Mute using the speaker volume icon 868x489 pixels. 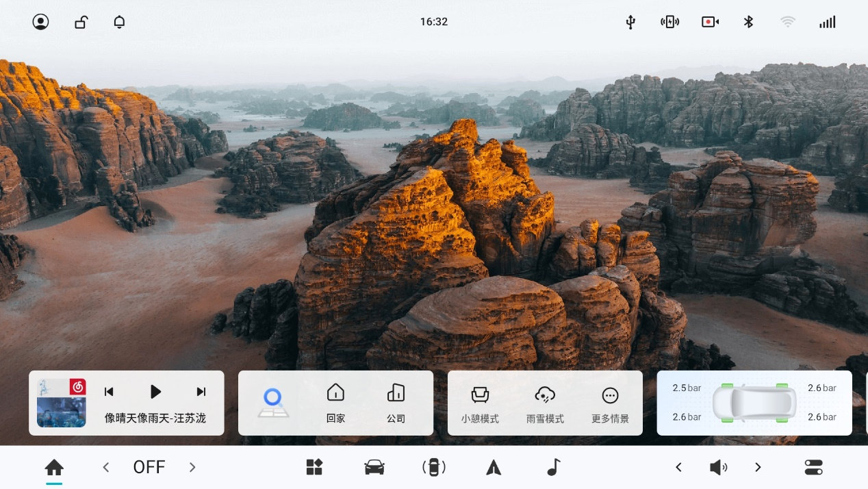tap(717, 467)
